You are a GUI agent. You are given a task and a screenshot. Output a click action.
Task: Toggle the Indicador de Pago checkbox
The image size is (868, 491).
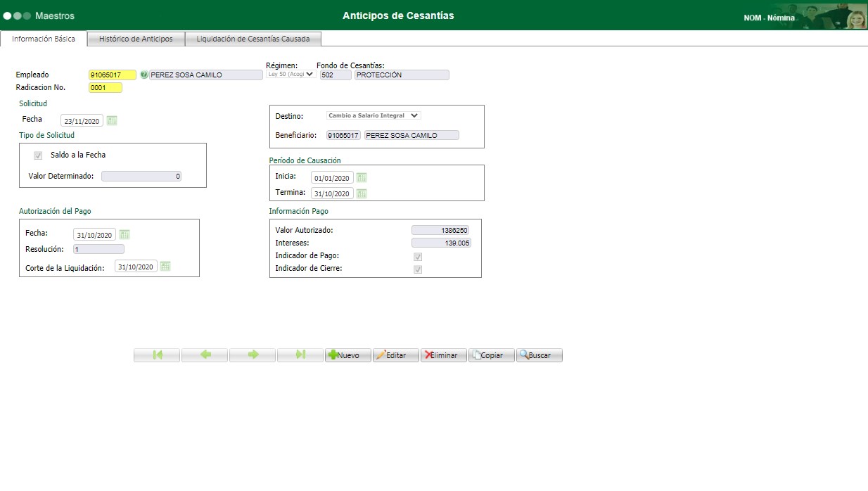tap(418, 256)
